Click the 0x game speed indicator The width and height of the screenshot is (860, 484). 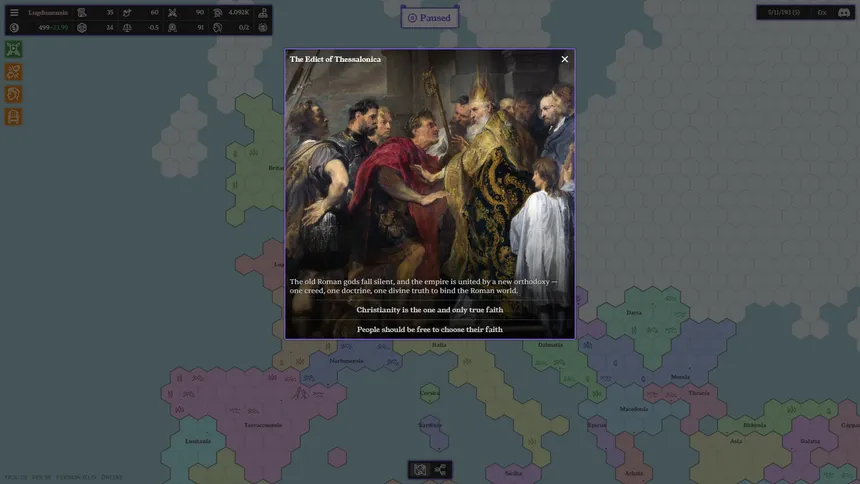pos(821,12)
